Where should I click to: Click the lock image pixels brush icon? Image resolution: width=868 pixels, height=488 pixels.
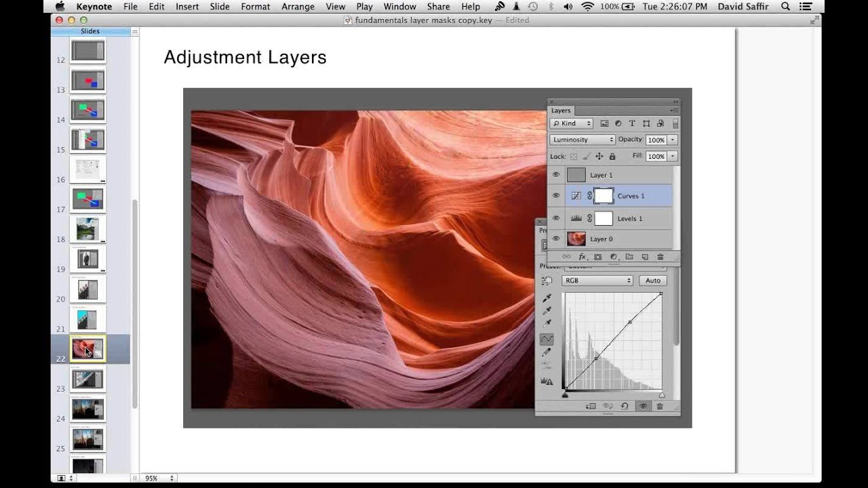click(586, 157)
